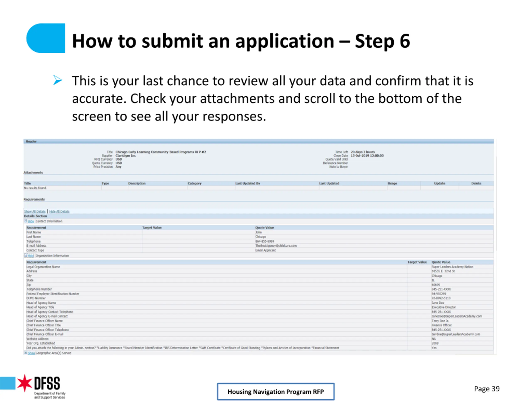Screen dimensions: 532x411
Task: Click the Delete column header
Action: (476, 183)
